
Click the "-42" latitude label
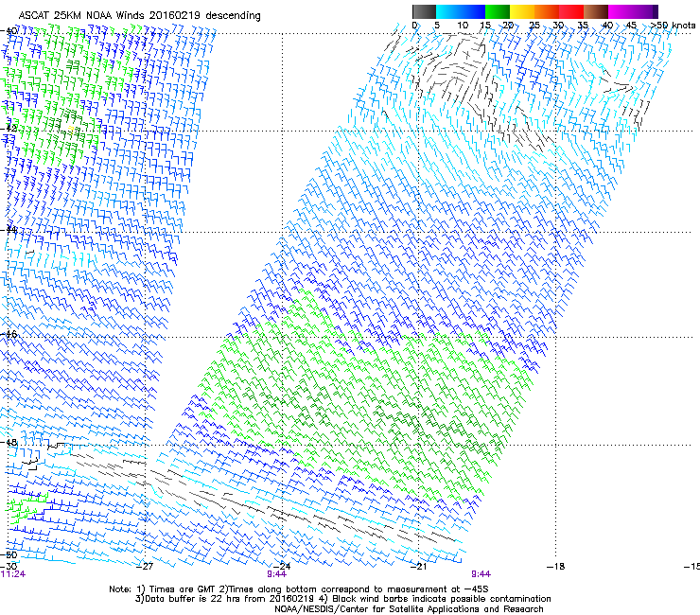point(9,128)
